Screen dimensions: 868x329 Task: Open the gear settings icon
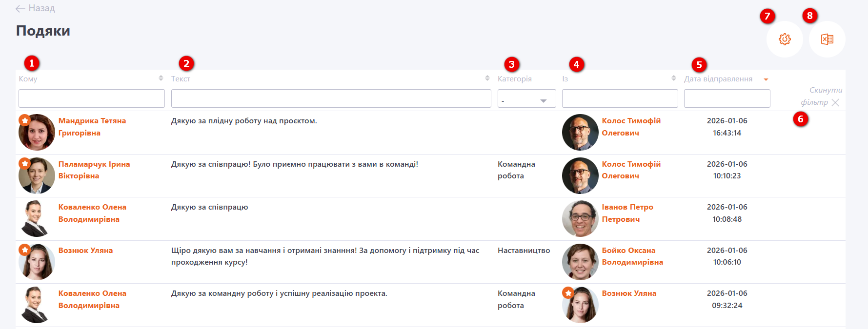(785, 39)
